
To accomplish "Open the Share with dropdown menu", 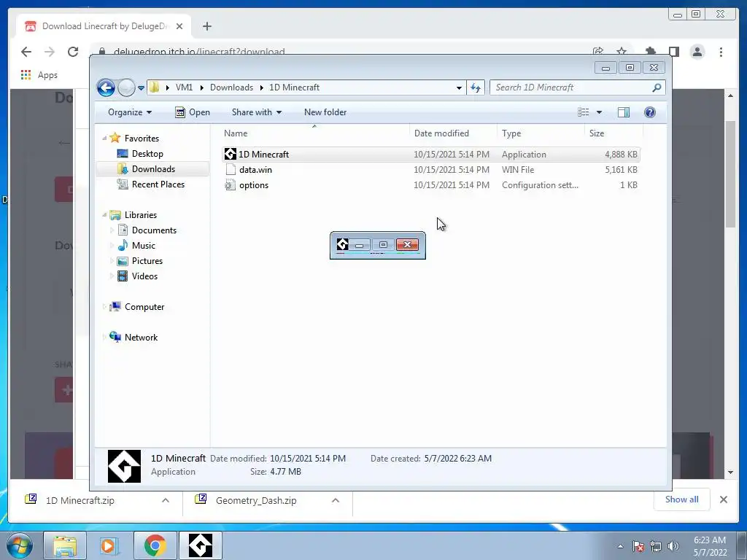I will pyautogui.click(x=256, y=112).
